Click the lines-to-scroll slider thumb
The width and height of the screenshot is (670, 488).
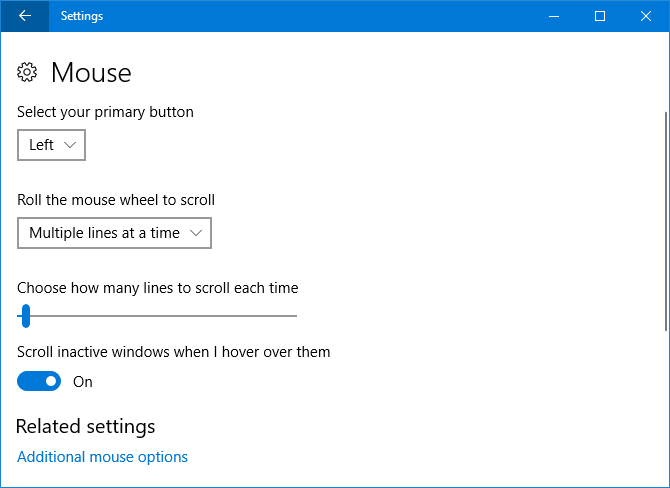click(26, 316)
